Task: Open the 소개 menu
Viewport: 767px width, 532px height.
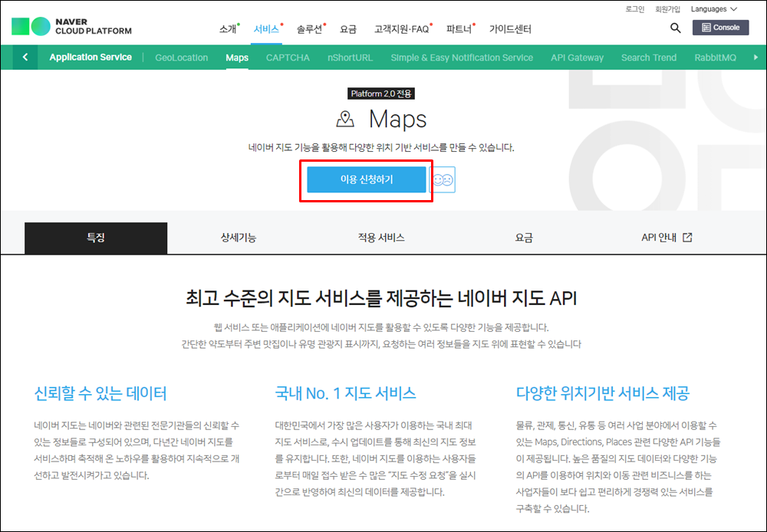Action: 228,29
